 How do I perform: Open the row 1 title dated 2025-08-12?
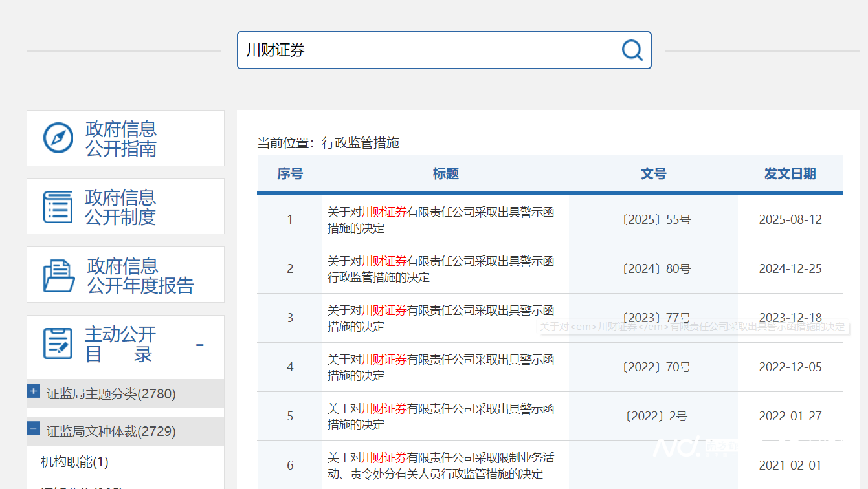point(441,220)
